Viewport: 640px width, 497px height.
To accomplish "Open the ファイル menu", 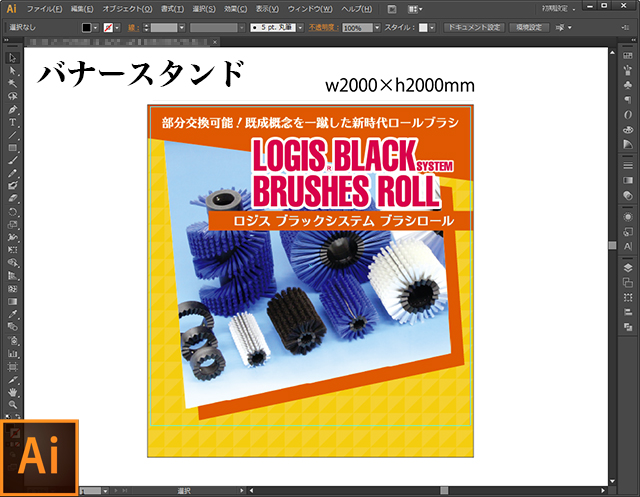I will coord(44,9).
